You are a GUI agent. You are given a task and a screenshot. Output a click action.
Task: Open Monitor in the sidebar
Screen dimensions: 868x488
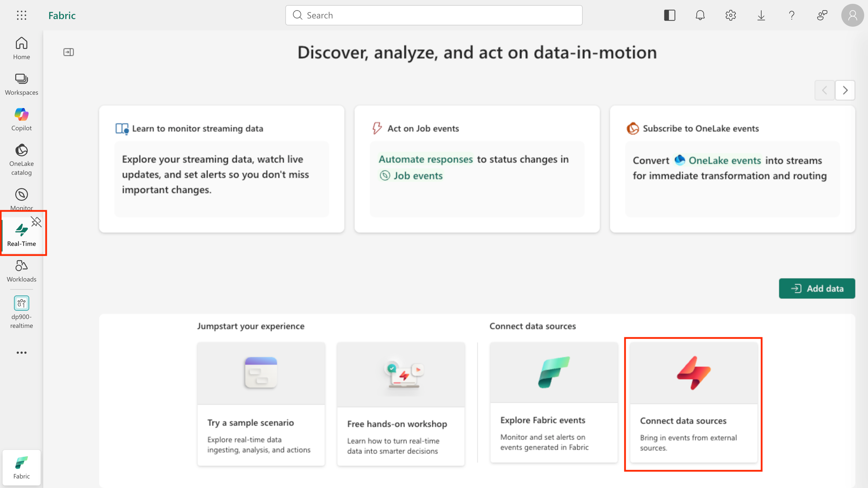pos(22,199)
